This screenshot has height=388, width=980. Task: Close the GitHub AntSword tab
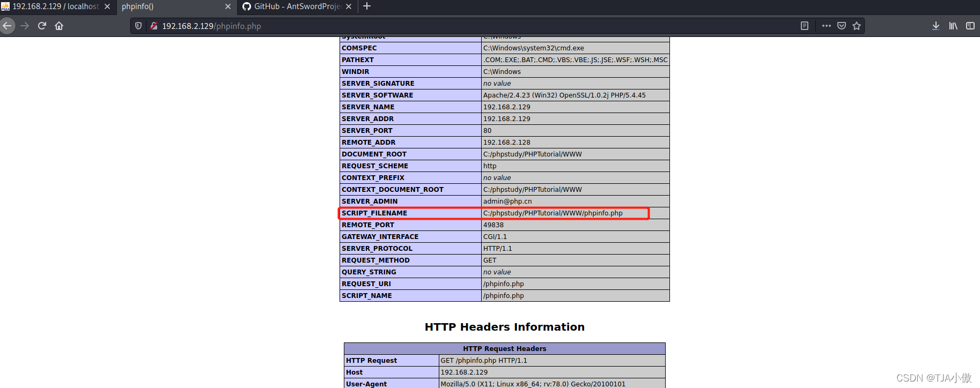pyautogui.click(x=349, y=6)
